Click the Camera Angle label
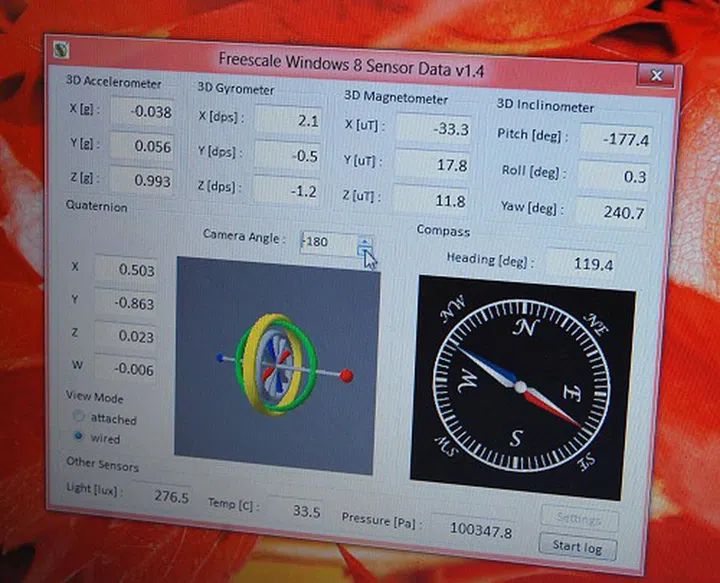This screenshot has height=583, width=720. (244, 236)
